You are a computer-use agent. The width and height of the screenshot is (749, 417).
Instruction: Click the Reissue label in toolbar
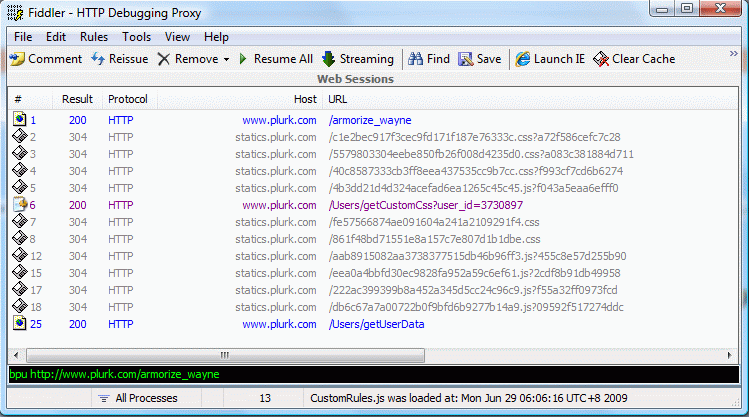(128, 59)
